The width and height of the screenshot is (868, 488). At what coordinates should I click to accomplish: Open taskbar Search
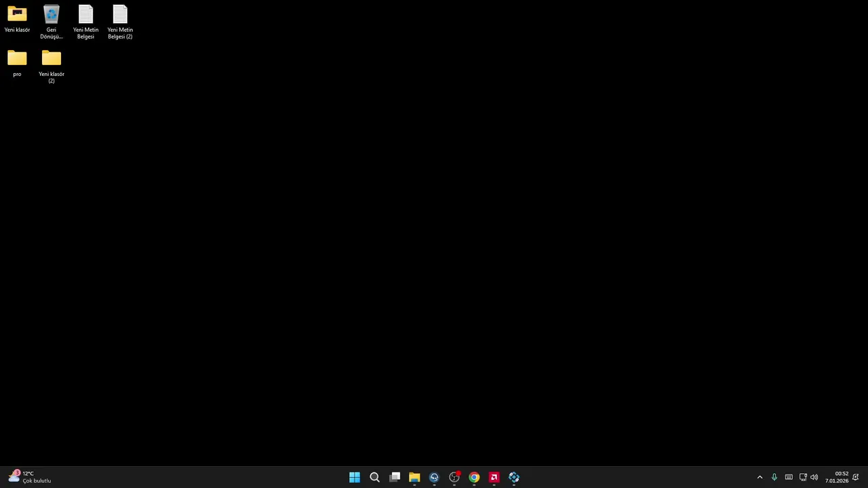point(374,477)
